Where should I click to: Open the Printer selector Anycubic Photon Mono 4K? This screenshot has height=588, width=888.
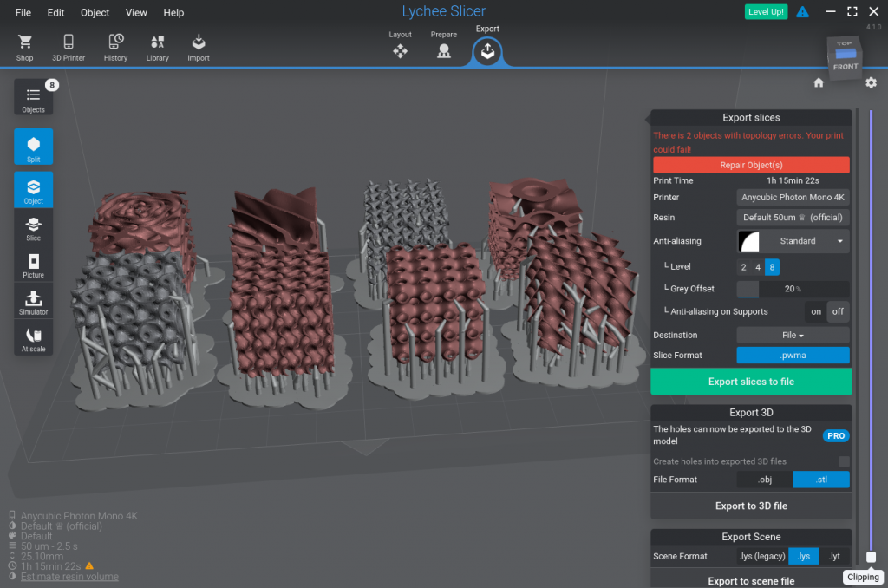point(793,197)
